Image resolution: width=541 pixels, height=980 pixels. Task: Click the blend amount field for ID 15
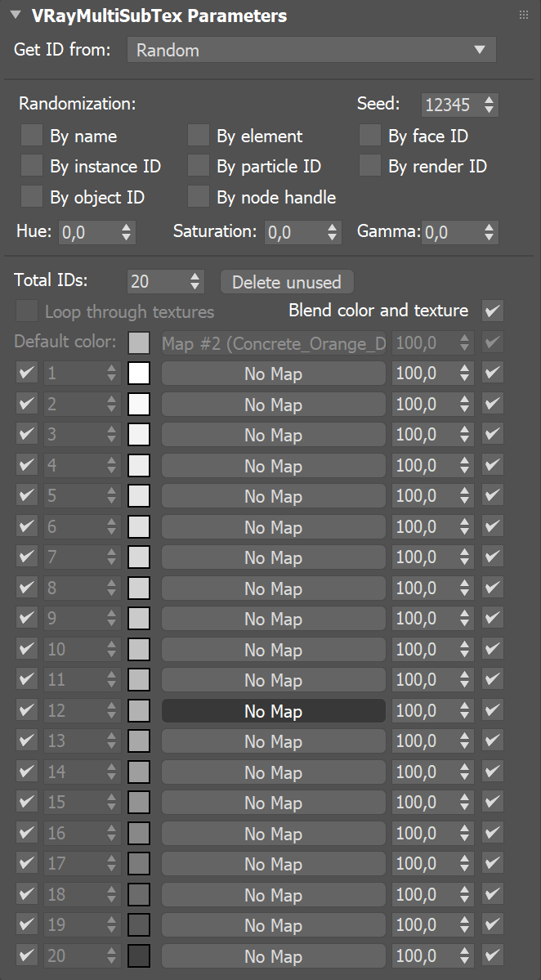tap(423, 803)
